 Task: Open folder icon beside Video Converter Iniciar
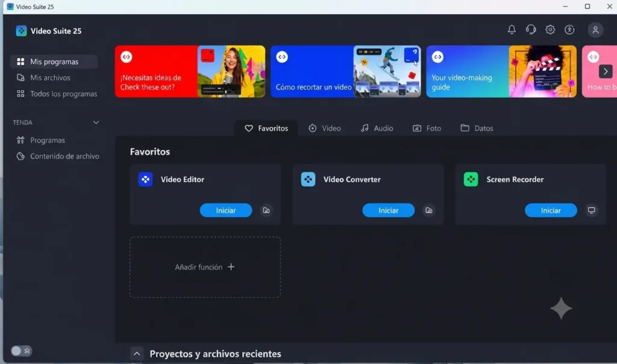pos(429,210)
